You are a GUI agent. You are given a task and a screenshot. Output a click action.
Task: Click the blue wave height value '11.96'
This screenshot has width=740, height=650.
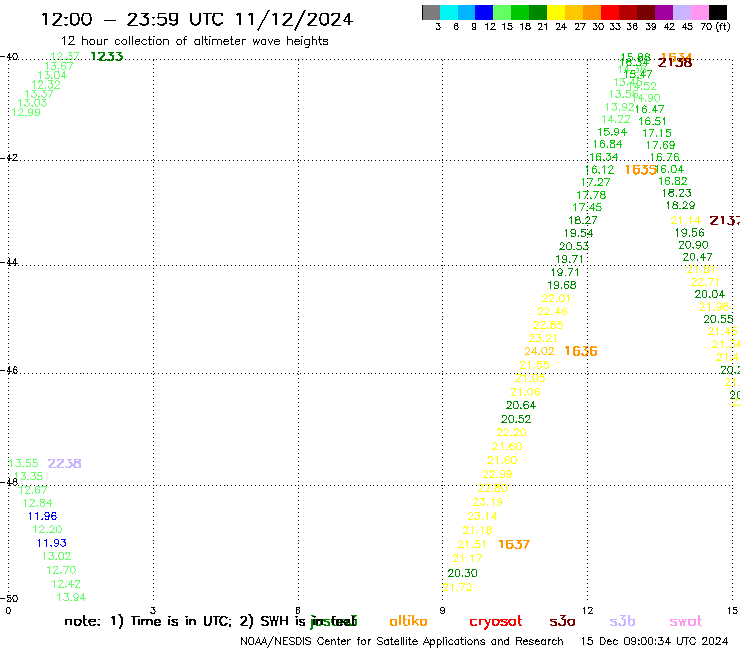pos(42,516)
